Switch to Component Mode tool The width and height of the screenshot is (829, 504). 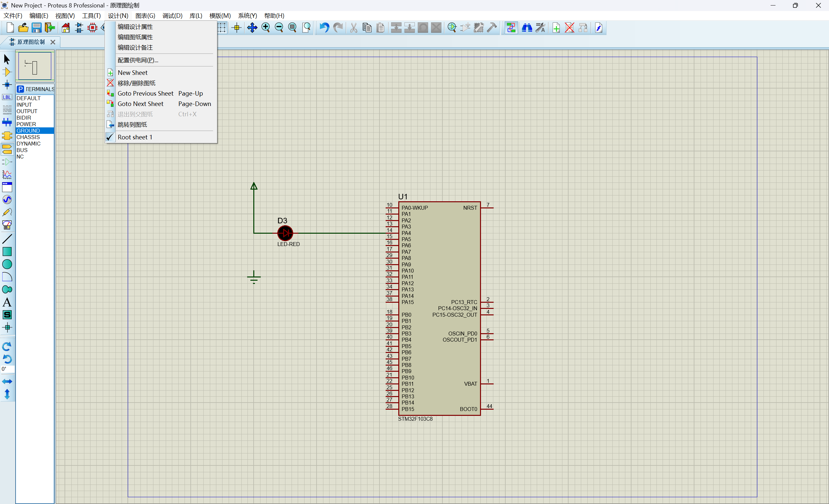tap(7, 72)
